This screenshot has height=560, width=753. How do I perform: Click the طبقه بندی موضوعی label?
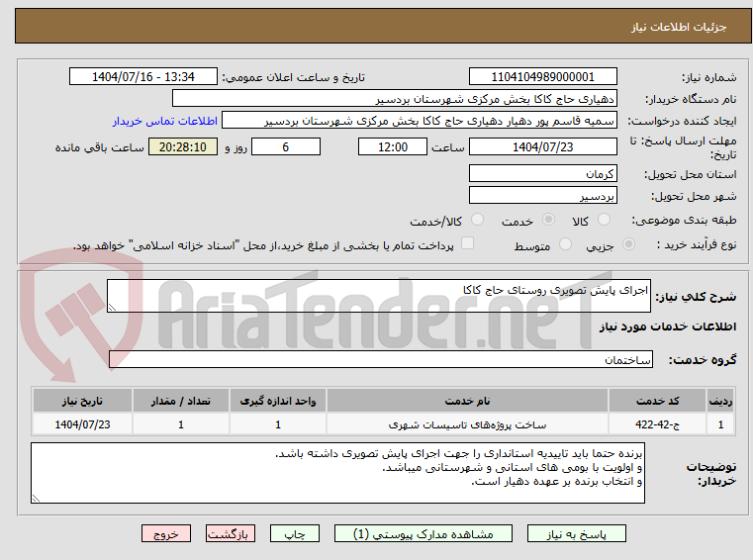(x=684, y=220)
